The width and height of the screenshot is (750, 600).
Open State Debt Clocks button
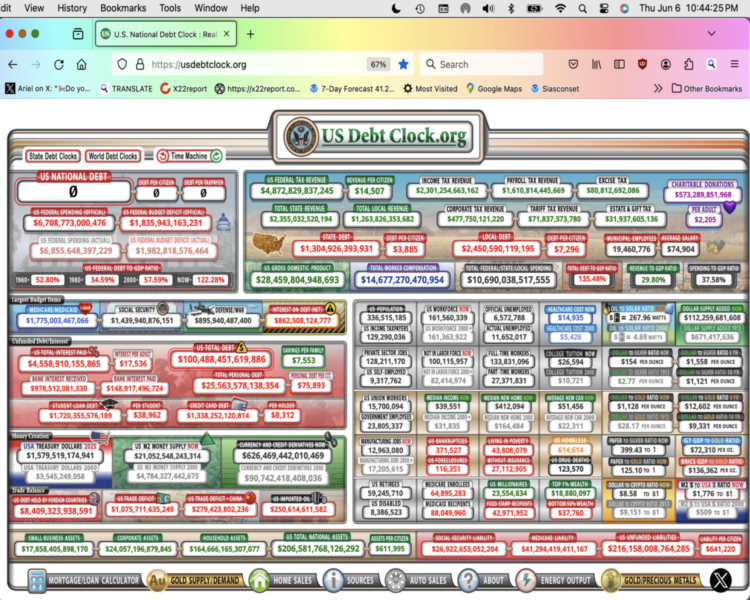[53, 156]
